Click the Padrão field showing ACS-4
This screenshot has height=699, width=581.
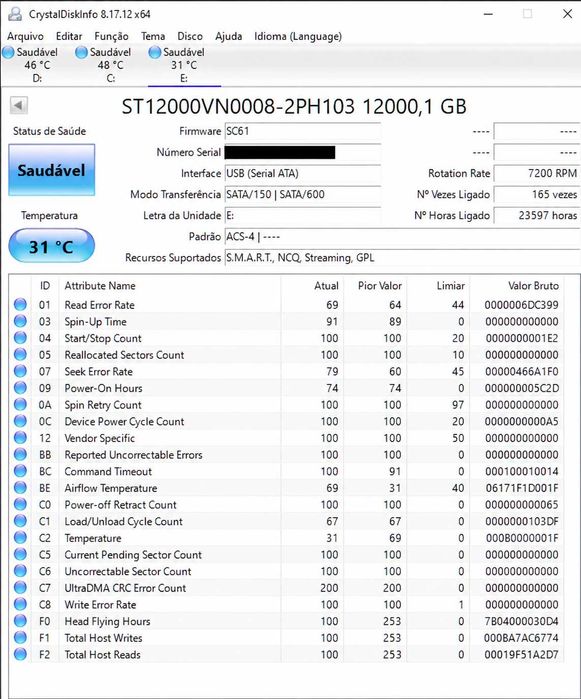coord(402,237)
